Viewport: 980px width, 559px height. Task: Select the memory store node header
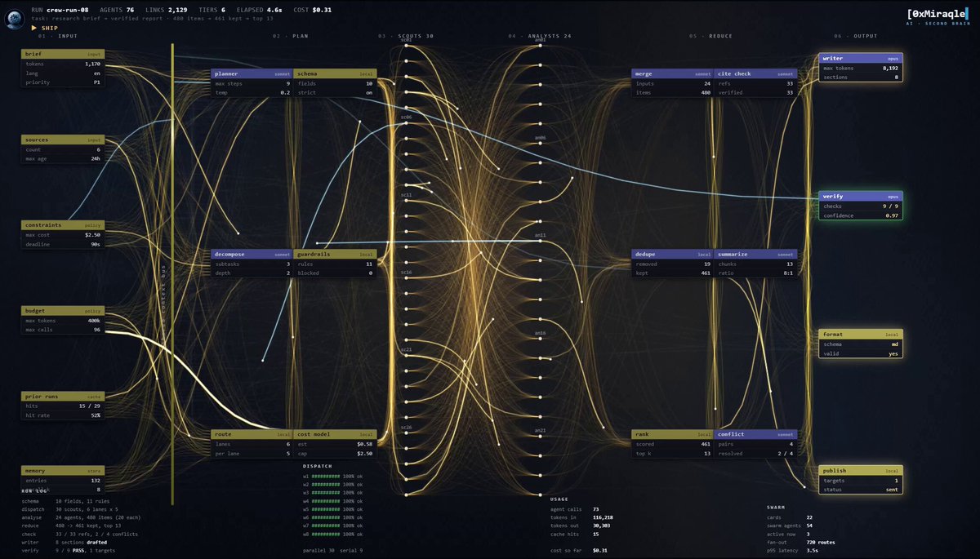pos(63,471)
